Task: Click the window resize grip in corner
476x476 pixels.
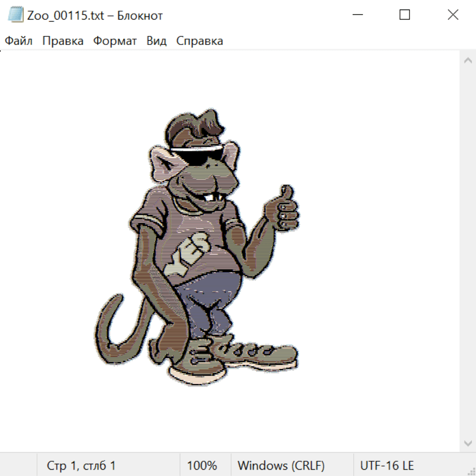Action: [x=471, y=471]
